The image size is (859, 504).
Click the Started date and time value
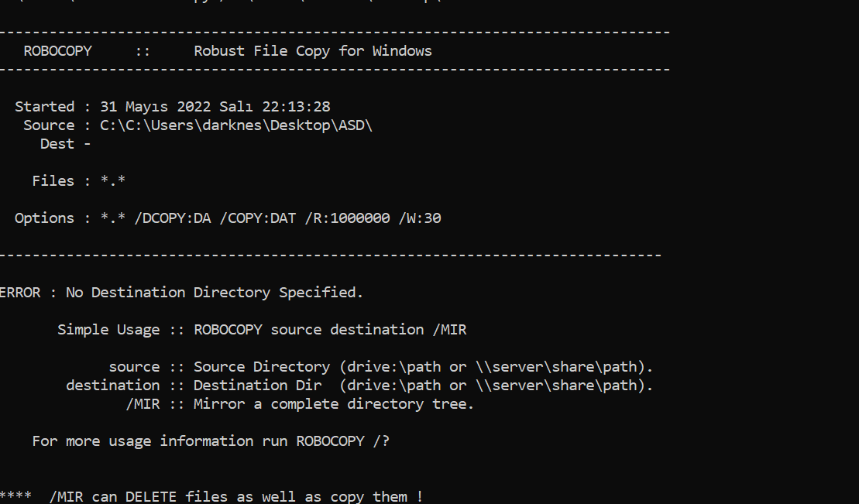215,107
